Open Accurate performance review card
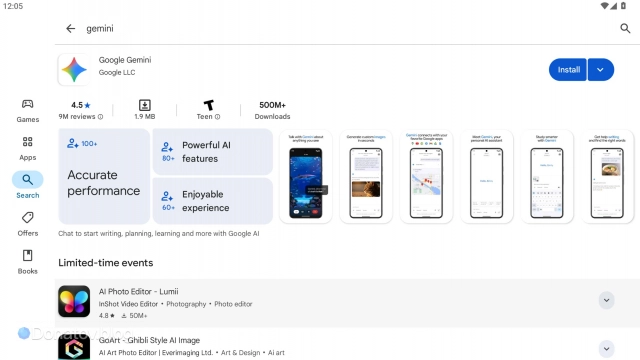The width and height of the screenshot is (640, 360). pos(104,176)
